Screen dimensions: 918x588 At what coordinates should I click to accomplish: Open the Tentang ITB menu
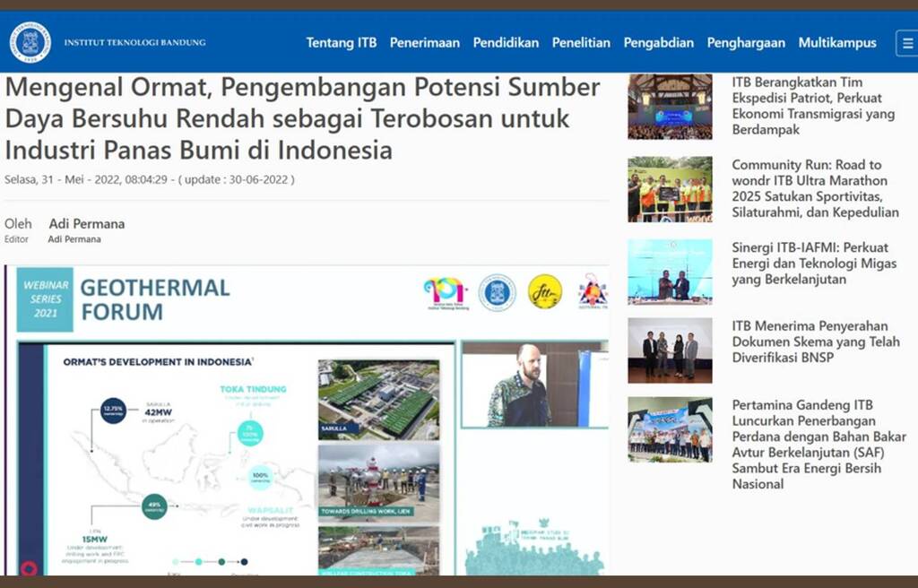point(341,42)
